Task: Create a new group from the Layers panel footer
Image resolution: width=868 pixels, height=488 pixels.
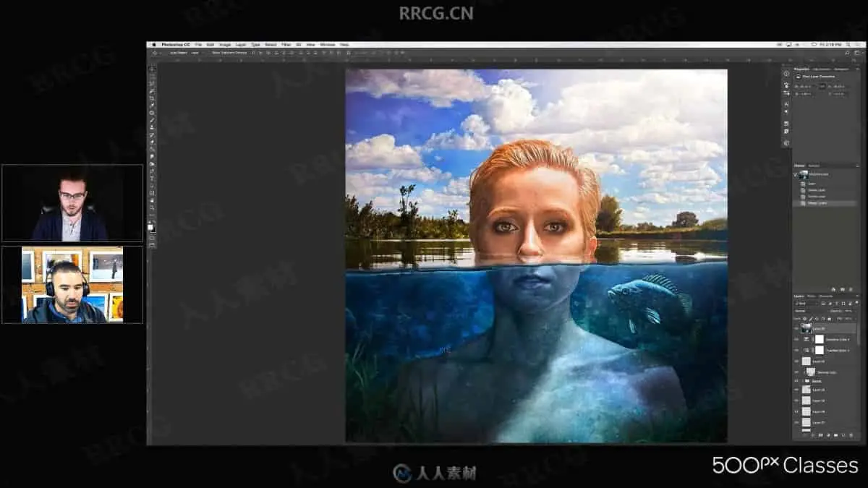Action: tap(836, 435)
